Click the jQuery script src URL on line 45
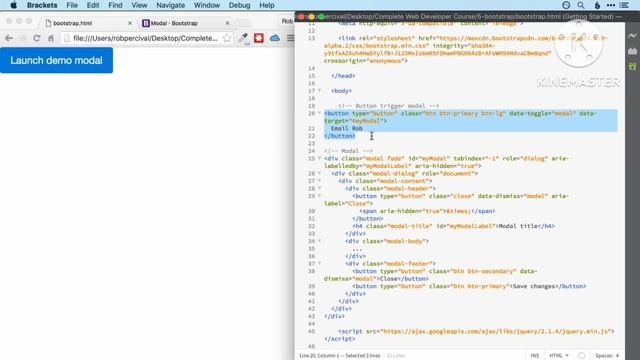Screen dimensions: 640x360 pos(497,331)
